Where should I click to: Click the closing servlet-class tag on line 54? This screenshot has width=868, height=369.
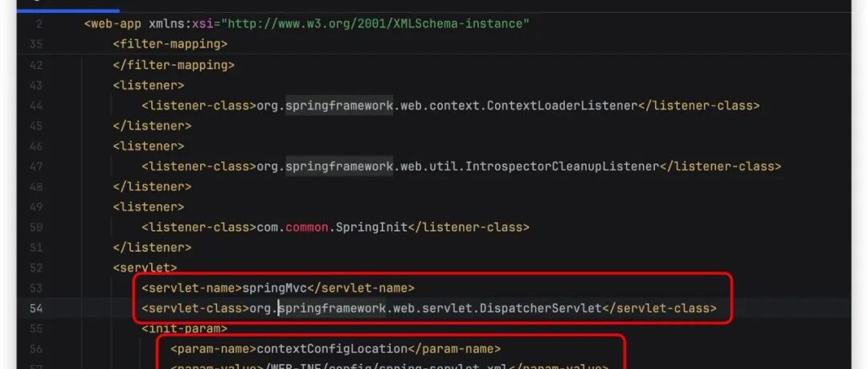659,308
